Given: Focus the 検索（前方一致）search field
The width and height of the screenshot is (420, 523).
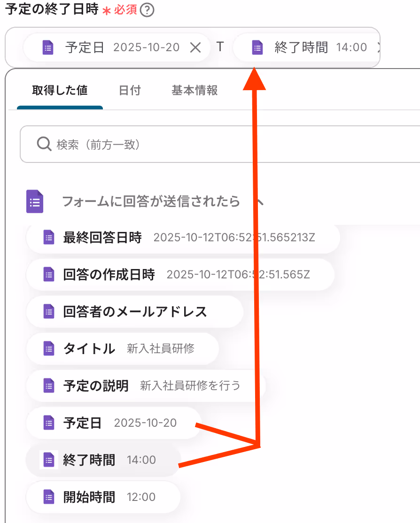Looking at the screenshot, I should (220, 145).
